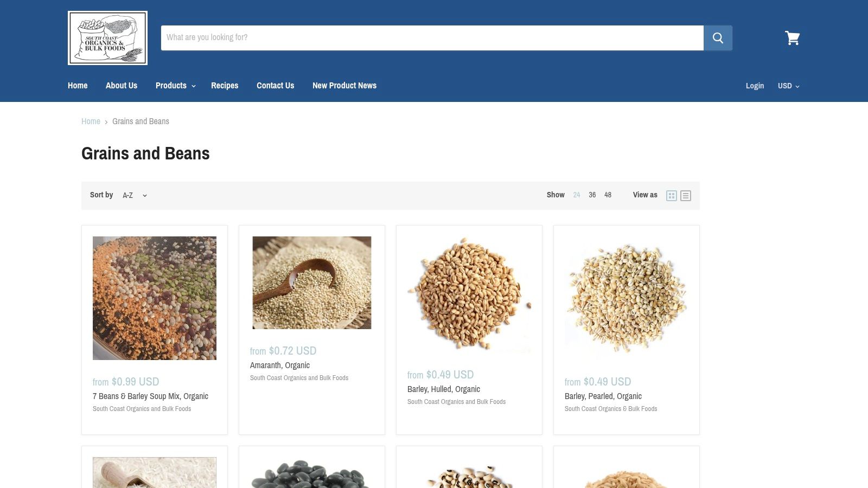Select 36 products per page
This screenshot has height=488, width=868.
coord(592,195)
